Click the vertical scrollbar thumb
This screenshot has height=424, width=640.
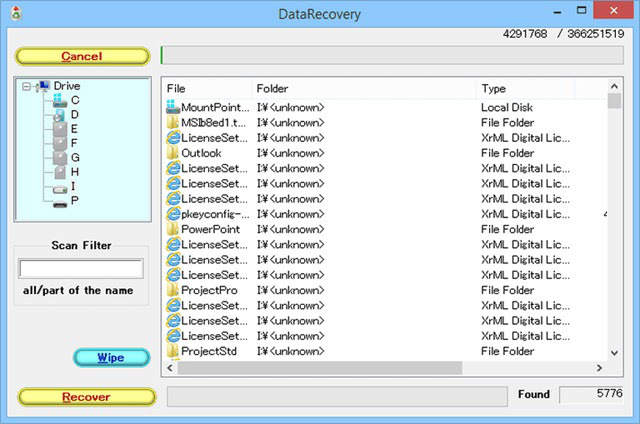coord(614,101)
